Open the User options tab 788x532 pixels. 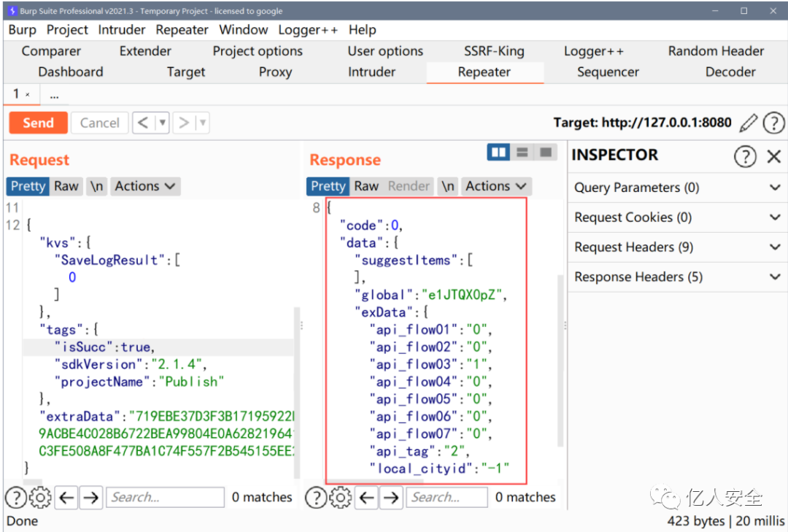385,51
